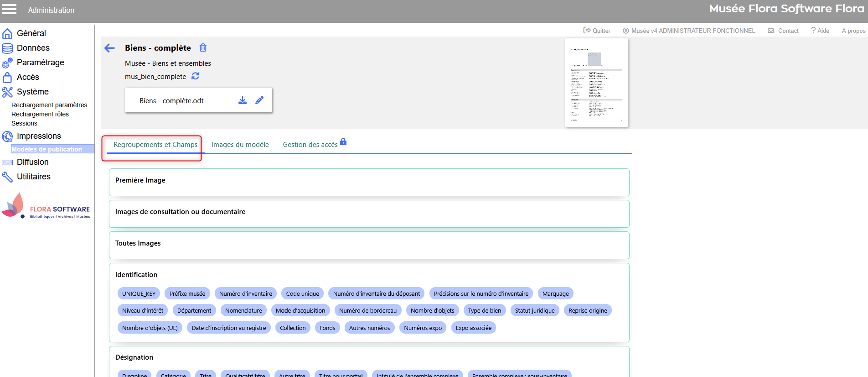
Task: Click the Mode d'acquisition field chip
Action: [x=300, y=310]
